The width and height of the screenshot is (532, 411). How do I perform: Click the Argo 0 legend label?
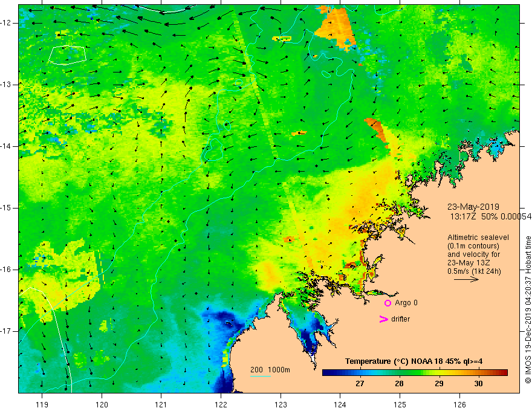[x=406, y=303]
